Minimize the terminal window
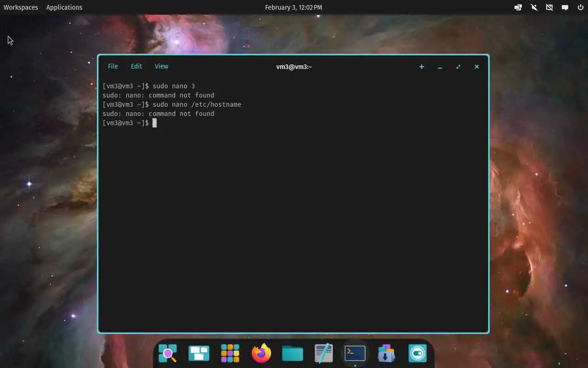The image size is (588, 368). (x=440, y=67)
